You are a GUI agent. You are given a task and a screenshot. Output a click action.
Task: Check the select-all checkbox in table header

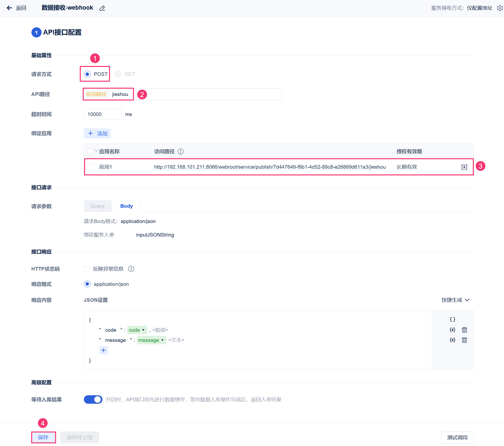coord(90,151)
